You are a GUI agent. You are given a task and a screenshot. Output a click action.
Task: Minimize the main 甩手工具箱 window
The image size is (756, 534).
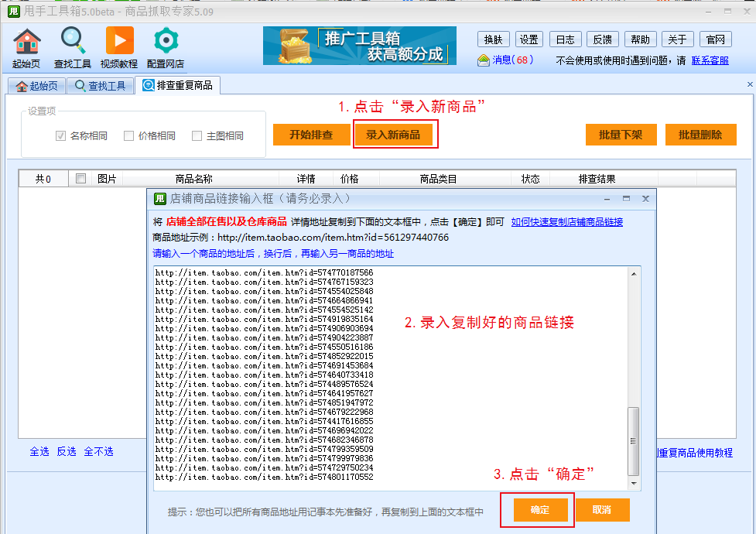(x=708, y=12)
